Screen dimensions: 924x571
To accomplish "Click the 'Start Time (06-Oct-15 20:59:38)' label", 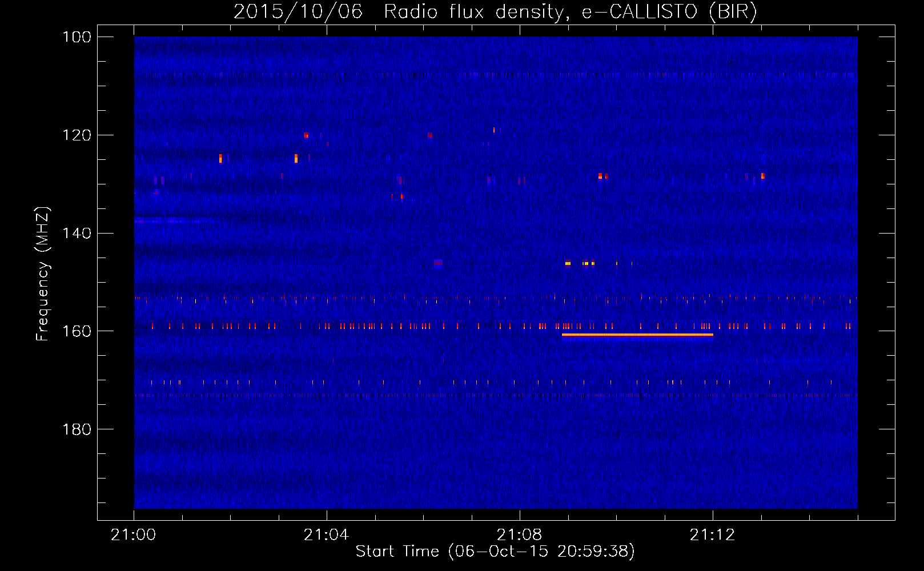I will (495, 552).
